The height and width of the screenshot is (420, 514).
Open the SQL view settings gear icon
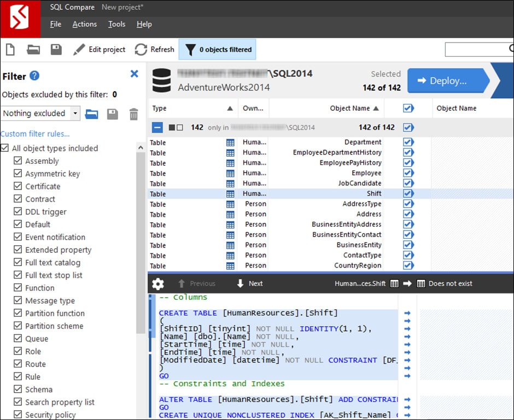158,283
